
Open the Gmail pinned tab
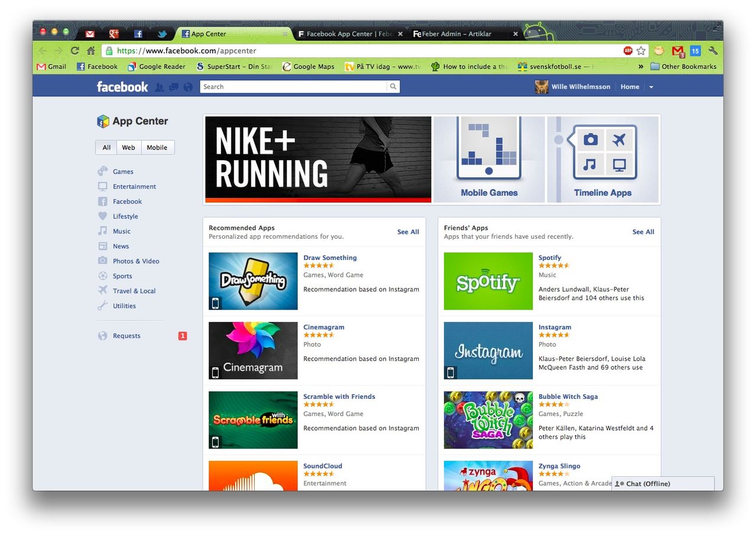(90, 34)
